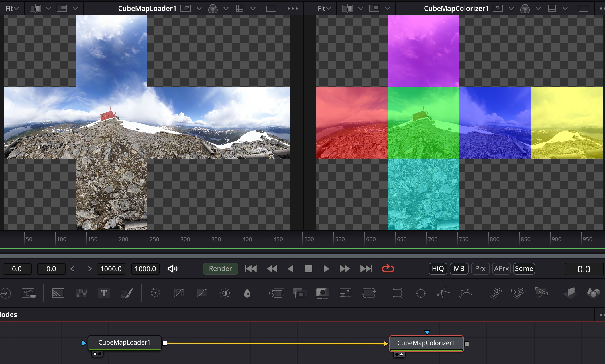Image resolution: width=605 pixels, height=364 pixels.
Task: Add the Image Plane 3D tool
Action: [570, 293]
